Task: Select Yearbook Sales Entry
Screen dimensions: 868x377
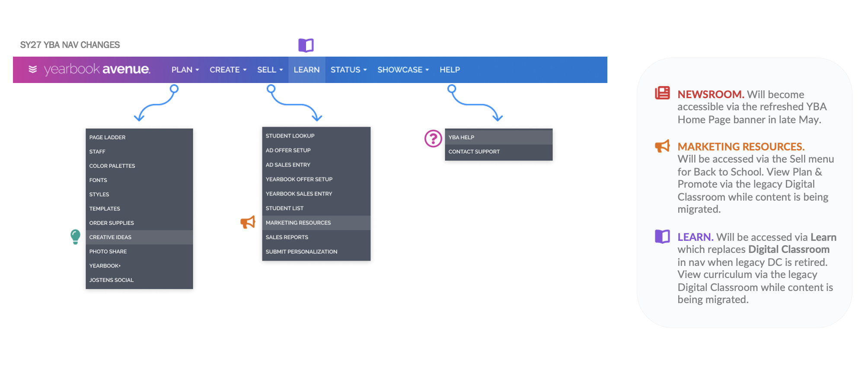Action: (316, 194)
